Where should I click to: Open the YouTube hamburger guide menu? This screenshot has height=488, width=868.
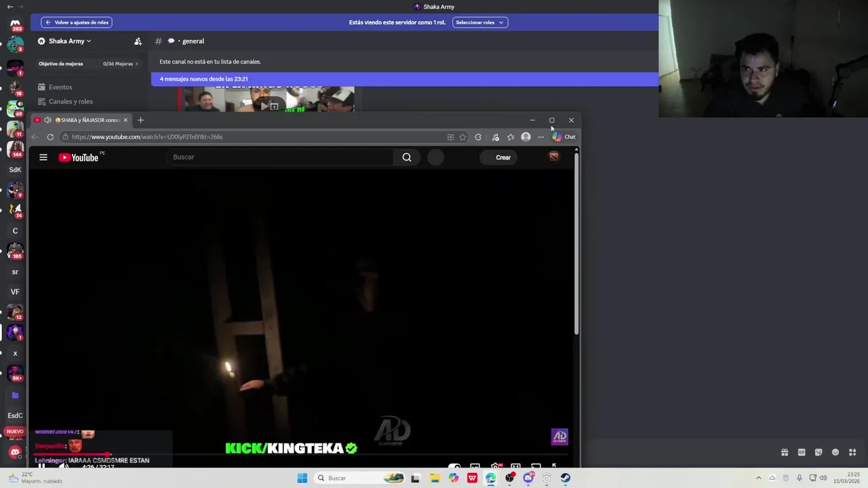coord(43,157)
